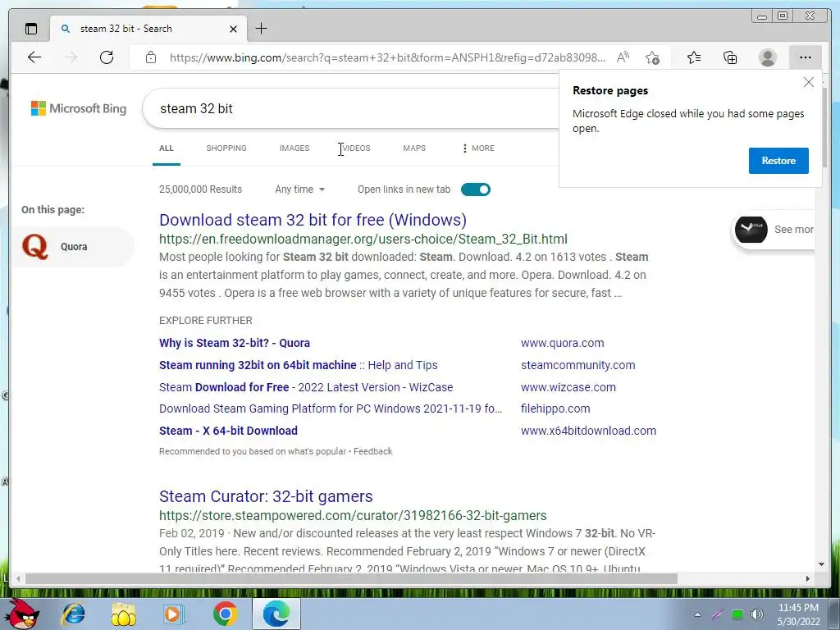
Task: Add this page to favorites star
Action: (652, 57)
